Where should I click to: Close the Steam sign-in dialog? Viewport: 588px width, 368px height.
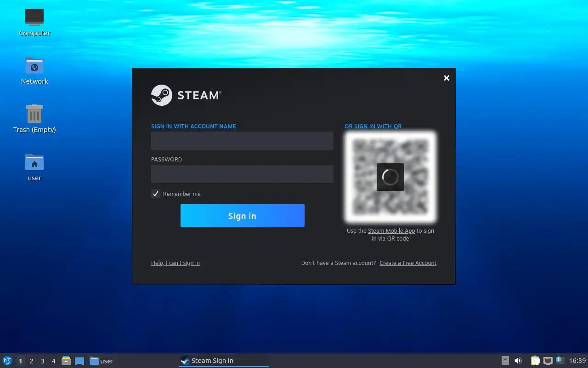pyautogui.click(x=447, y=78)
